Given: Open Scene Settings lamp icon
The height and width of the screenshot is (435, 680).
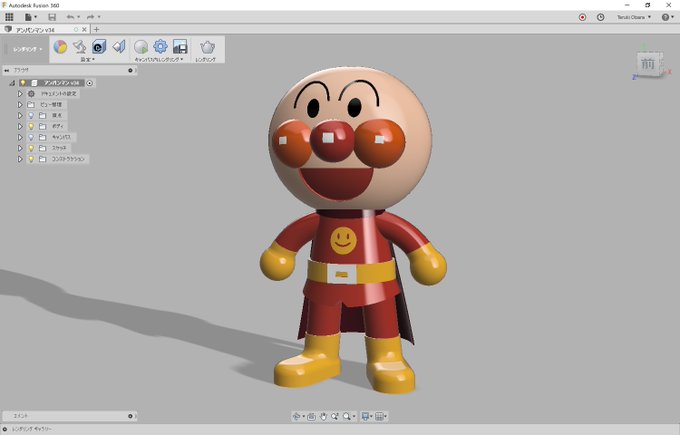Looking at the screenshot, I should tap(79, 47).
